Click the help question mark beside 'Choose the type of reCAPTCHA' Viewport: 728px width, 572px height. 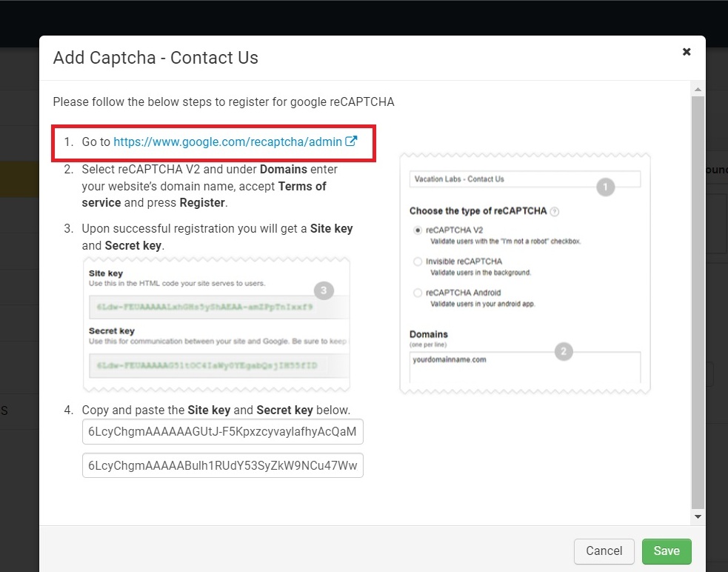[x=555, y=211]
